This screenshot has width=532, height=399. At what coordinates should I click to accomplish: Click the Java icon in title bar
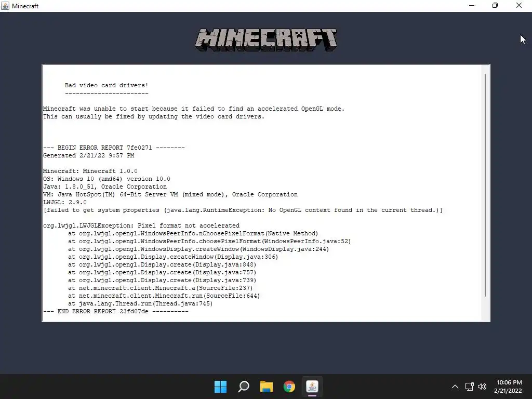click(5, 6)
